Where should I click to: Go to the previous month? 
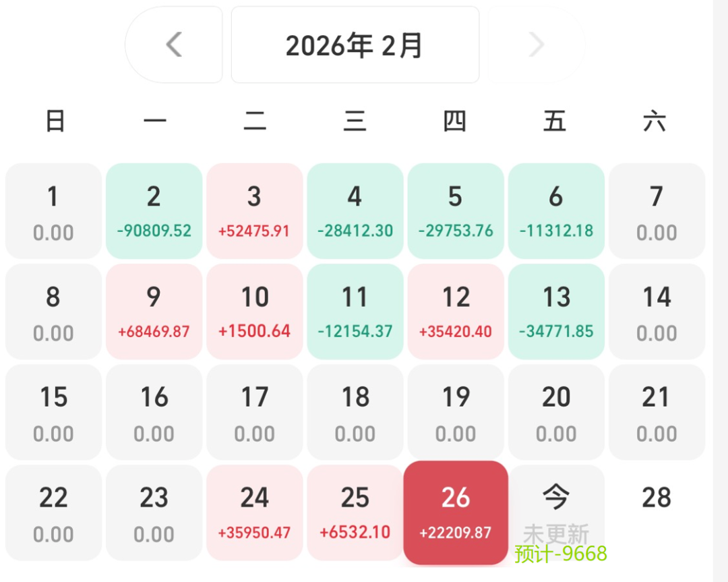tap(174, 45)
